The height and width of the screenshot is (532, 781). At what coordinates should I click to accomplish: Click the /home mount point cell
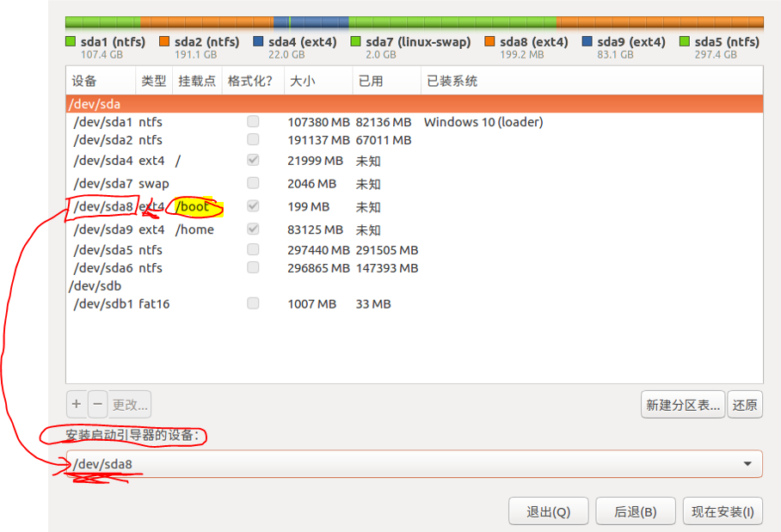tap(194, 229)
